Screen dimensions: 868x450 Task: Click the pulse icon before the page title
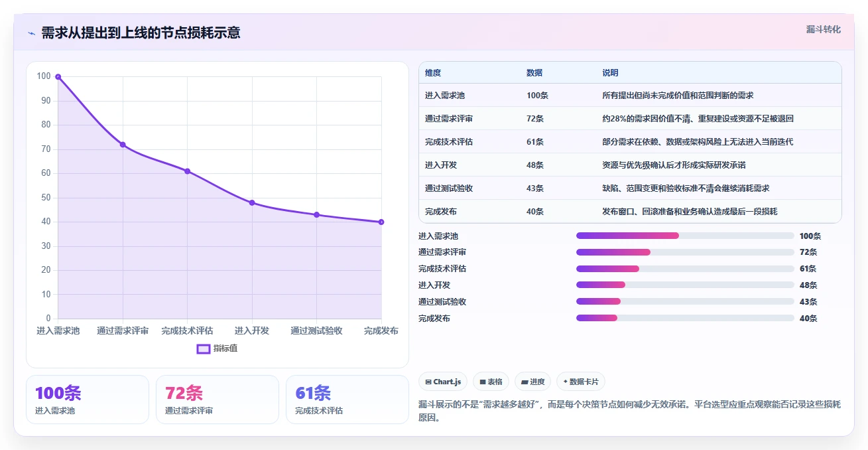point(31,33)
